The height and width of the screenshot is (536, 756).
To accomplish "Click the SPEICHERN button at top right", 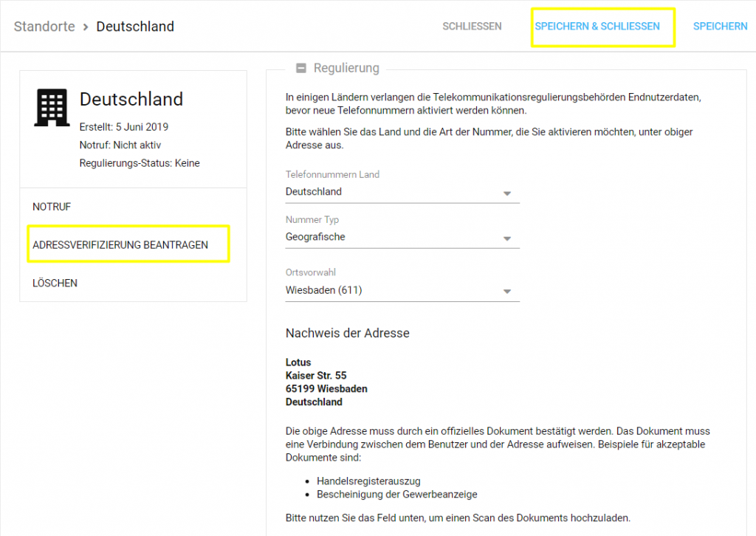I will pyautogui.click(x=720, y=27).
